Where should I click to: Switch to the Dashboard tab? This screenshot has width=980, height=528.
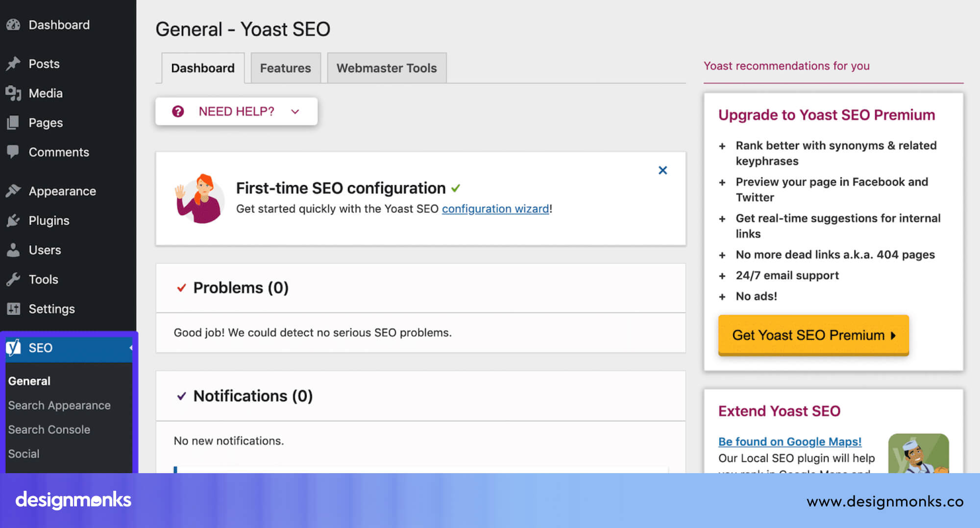pos(203,68)
